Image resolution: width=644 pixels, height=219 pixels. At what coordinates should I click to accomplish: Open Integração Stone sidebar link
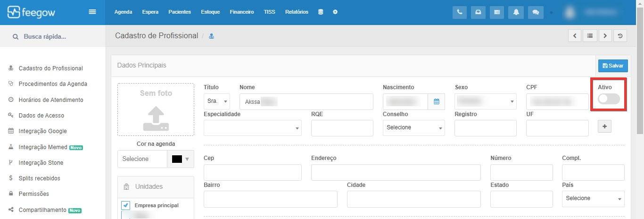41,163
